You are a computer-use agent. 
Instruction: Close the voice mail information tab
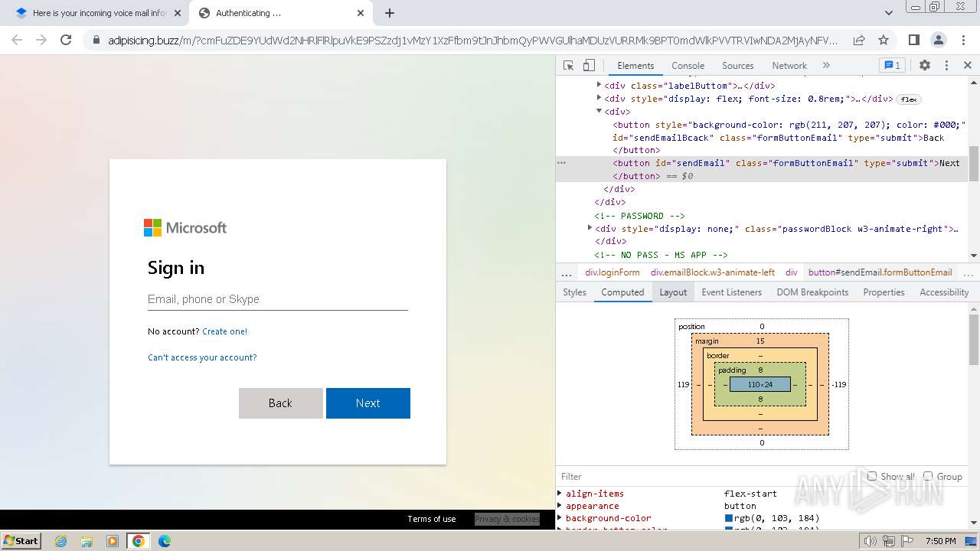(178, 13)
